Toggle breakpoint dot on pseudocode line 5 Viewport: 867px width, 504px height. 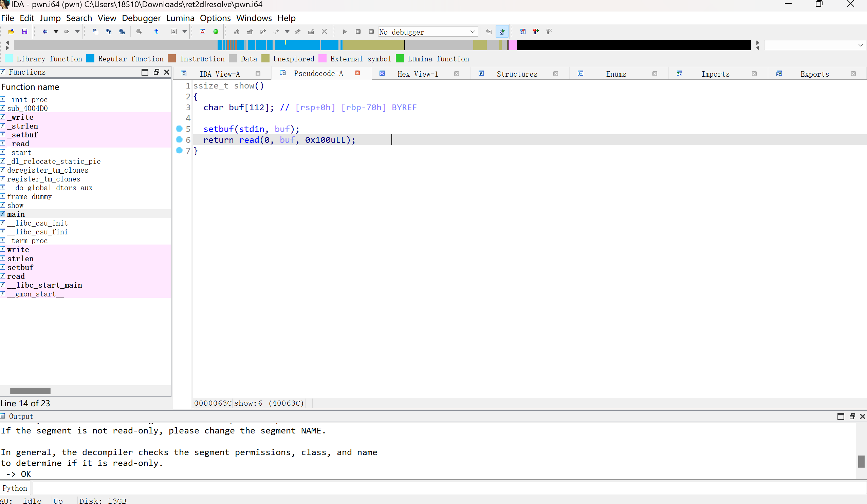179,129
